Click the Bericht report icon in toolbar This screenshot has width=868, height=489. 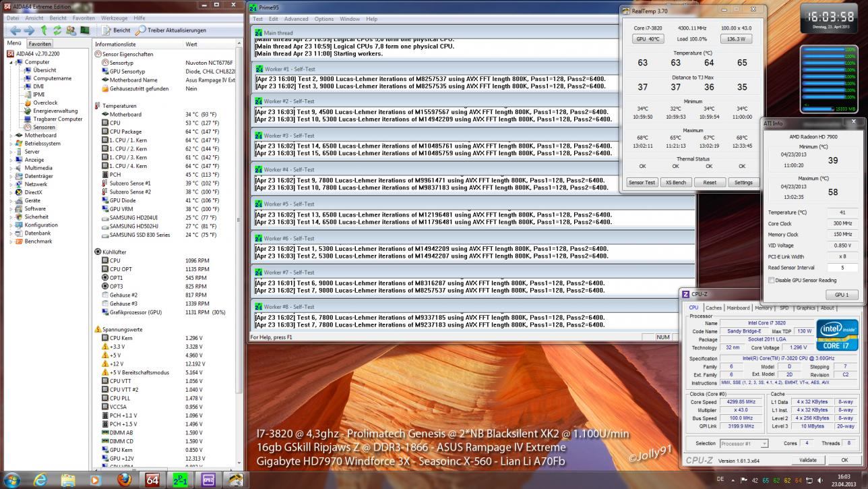[106, 30]
